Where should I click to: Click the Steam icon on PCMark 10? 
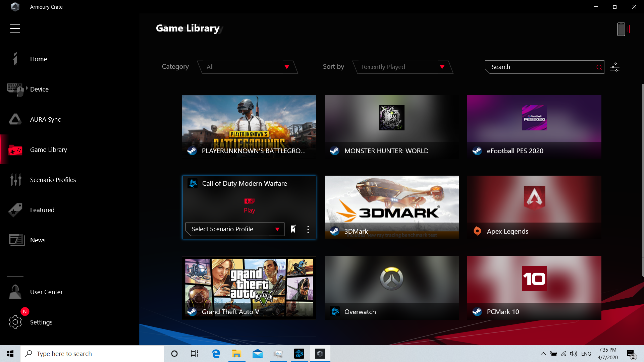tap(477, 311)
